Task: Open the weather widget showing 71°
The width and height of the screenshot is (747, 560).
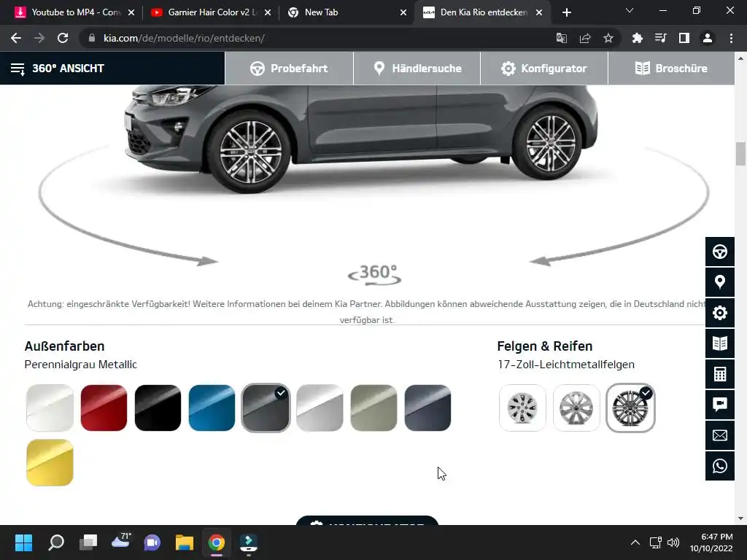Action: [x=120, y=542]
